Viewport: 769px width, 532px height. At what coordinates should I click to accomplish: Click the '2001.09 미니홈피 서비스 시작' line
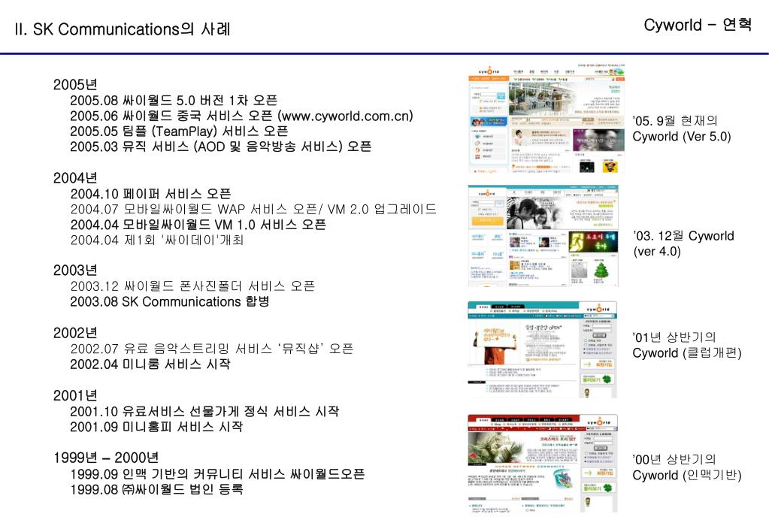pyautogui.click(x=156, y=427)
